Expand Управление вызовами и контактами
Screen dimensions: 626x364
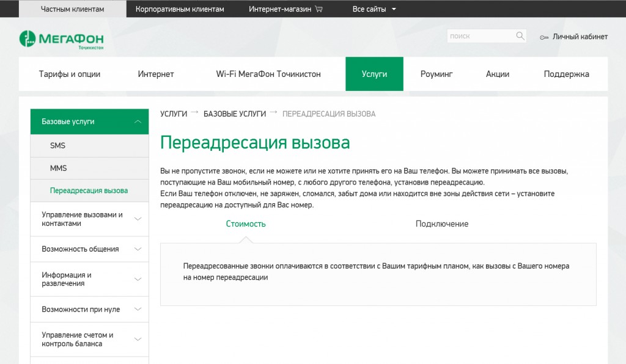(x=138, y=219)
